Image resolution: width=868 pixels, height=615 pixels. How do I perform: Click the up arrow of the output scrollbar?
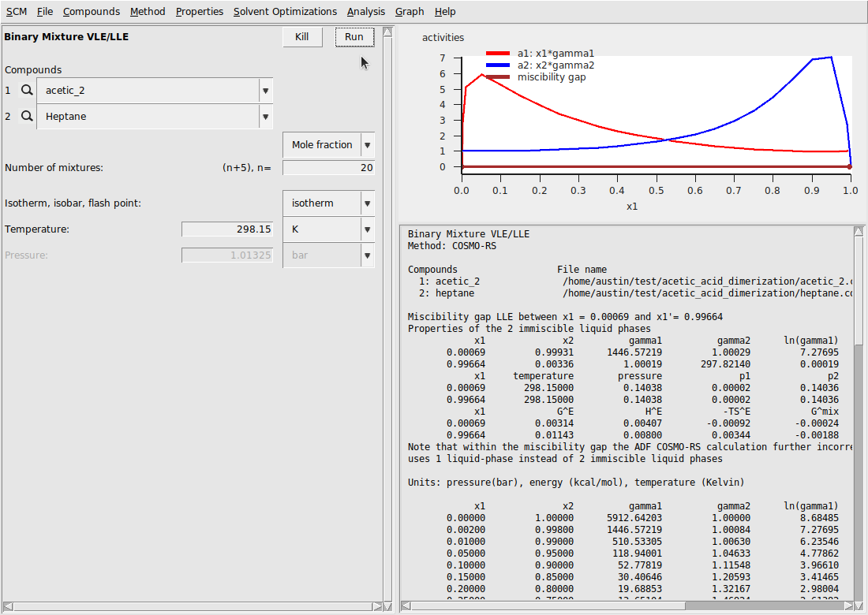[x=859, y=230]
